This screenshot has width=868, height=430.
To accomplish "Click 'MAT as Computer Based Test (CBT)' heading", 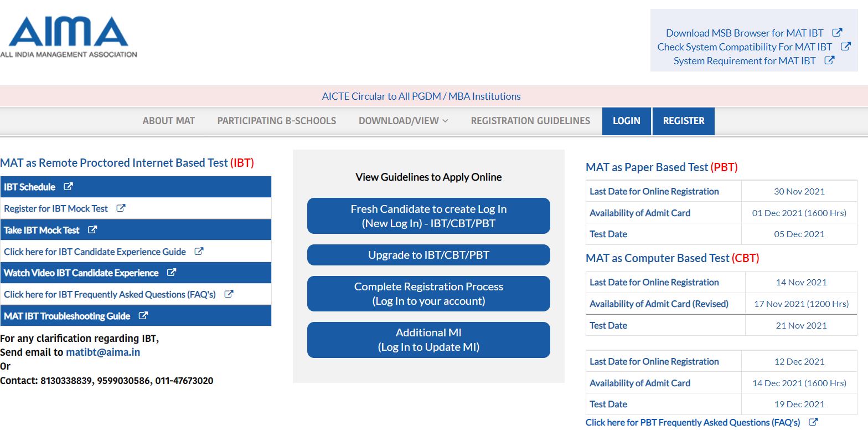I will pyautogui.click(x=673, y=258).
